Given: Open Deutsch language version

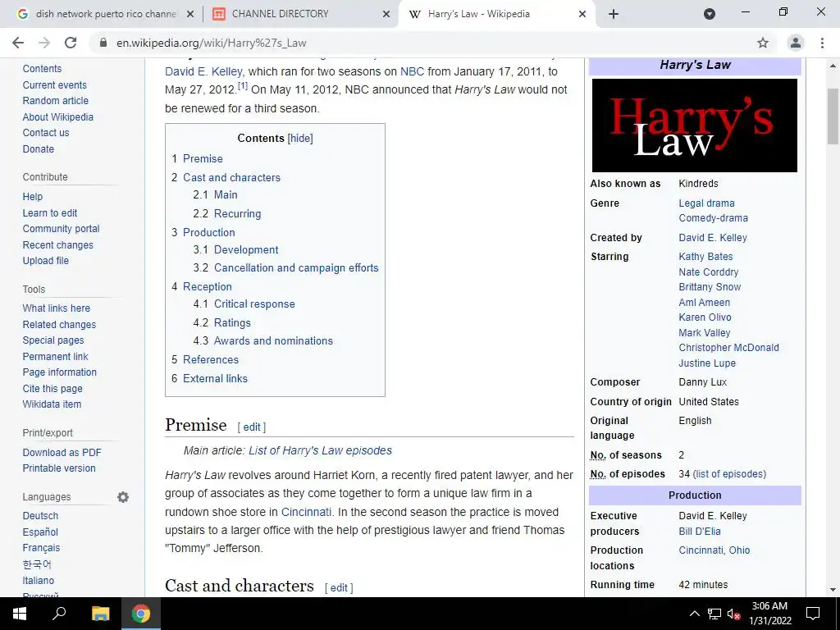Looking at the screenshot, I should tap(40, 516).
